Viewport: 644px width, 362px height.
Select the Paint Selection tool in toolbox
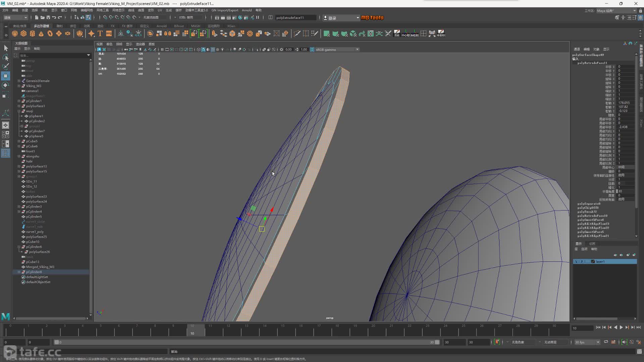tap(6, 67)
